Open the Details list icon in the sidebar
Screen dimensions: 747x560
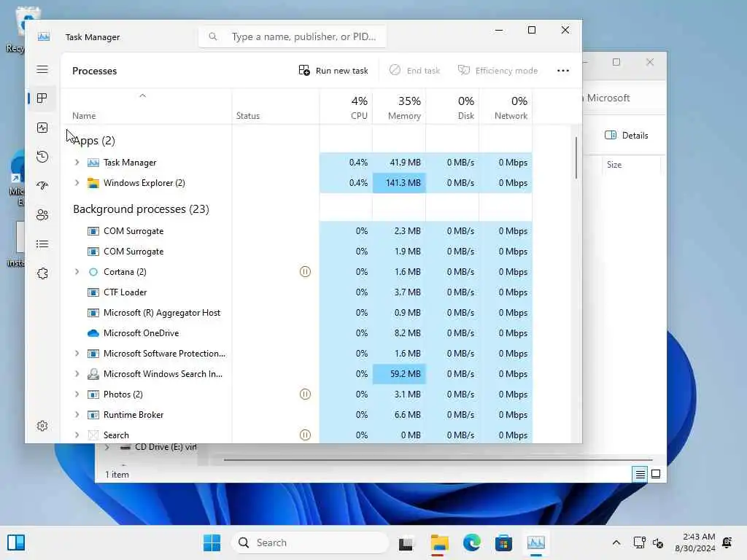(x=42, y=244)
